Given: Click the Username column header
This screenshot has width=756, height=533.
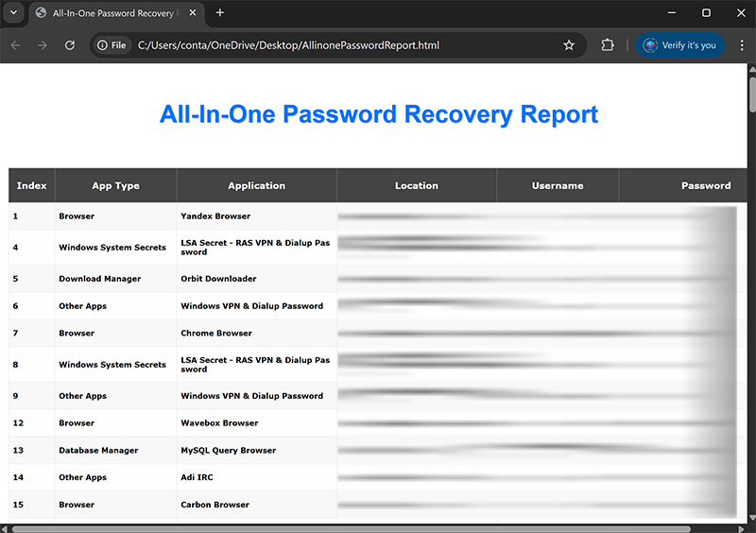Looking at the screenshot, I should [x=558, y=186].
